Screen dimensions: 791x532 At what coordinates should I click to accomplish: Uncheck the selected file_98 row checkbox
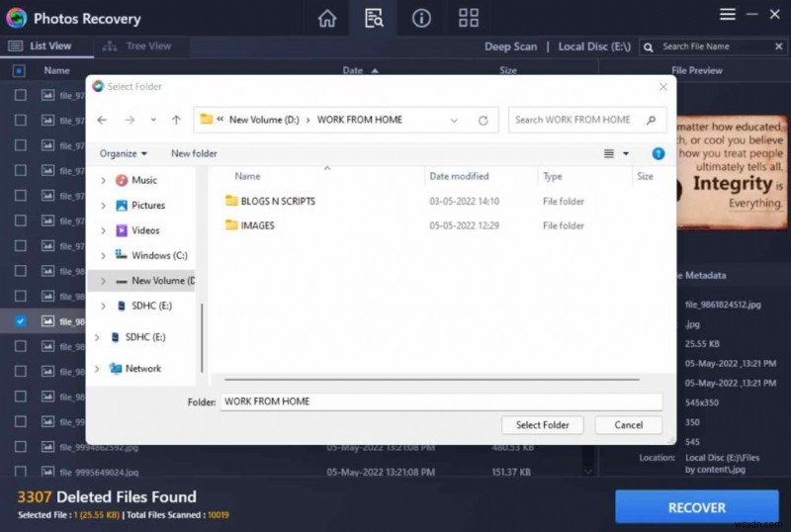pos(20,321)
